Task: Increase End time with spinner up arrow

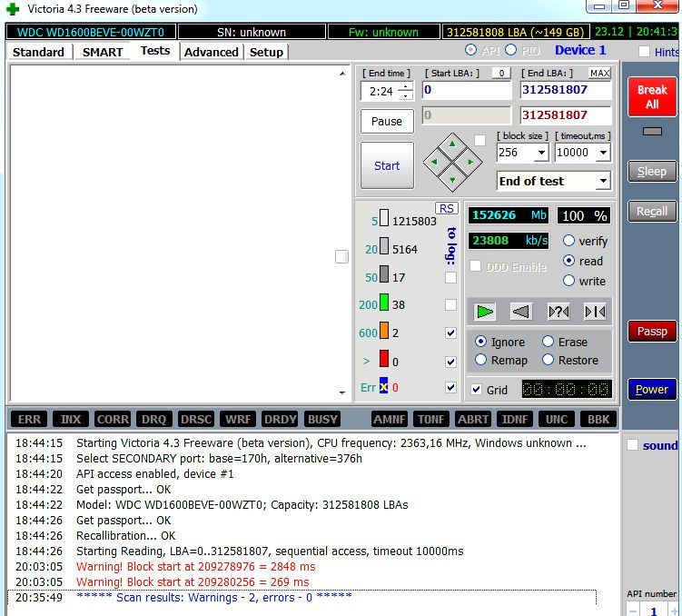Action: 405,87
